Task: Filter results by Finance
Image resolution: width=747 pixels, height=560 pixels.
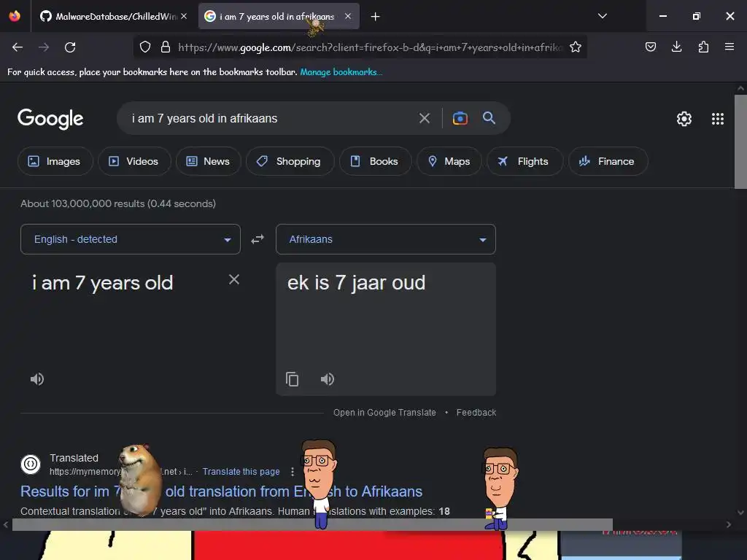Action: pyautogui.click(x=608, y=161)
